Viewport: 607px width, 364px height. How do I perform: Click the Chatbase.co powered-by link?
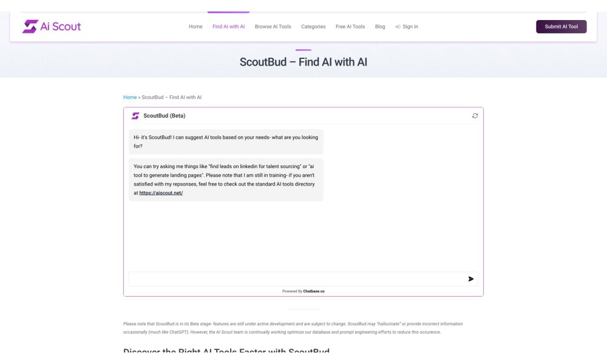[314, 291]
